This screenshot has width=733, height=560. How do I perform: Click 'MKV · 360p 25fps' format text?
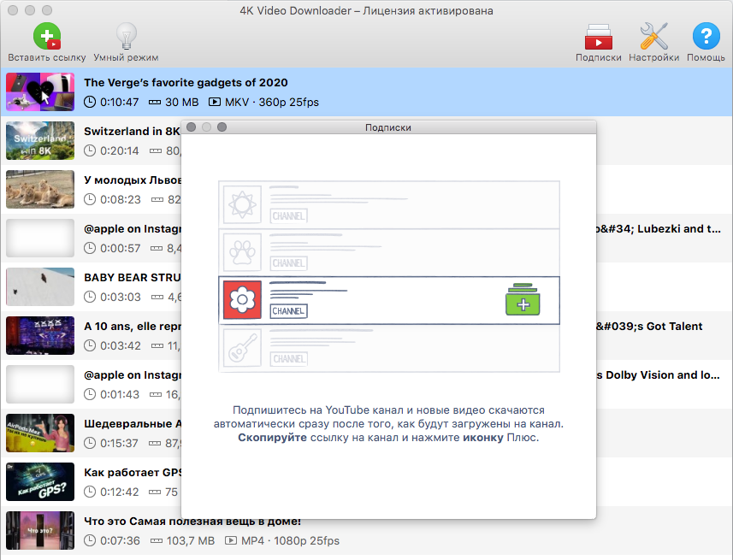pyautogui.click(x=272, y=103)
